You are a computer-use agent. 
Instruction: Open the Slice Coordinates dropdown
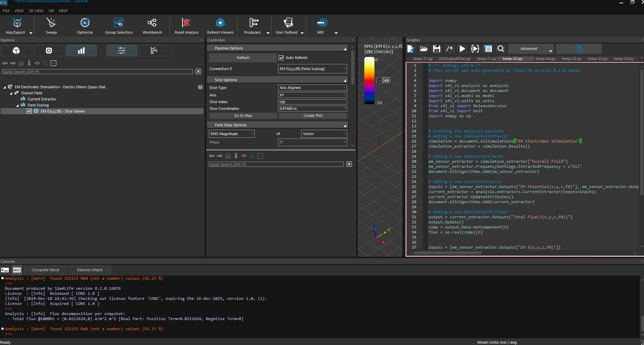coord(312,108)
